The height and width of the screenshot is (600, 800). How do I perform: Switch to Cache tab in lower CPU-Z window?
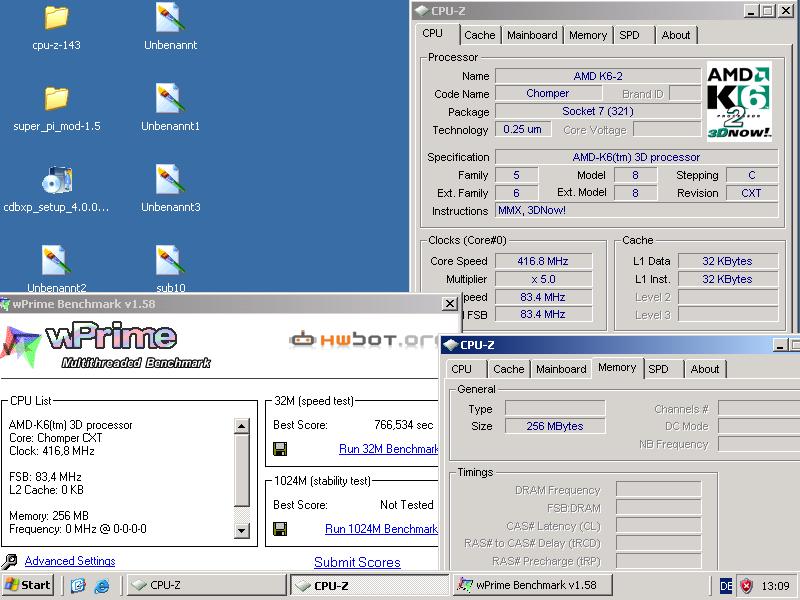[x=509, y=369]
